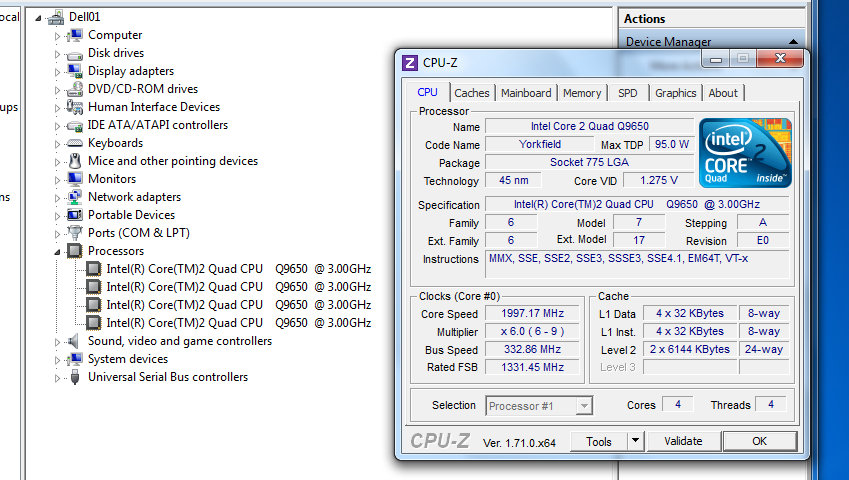Expand the Sound, video and game controllers arrow
The height and width of the screenshot is (480, 849).
[x=57, y=342]
